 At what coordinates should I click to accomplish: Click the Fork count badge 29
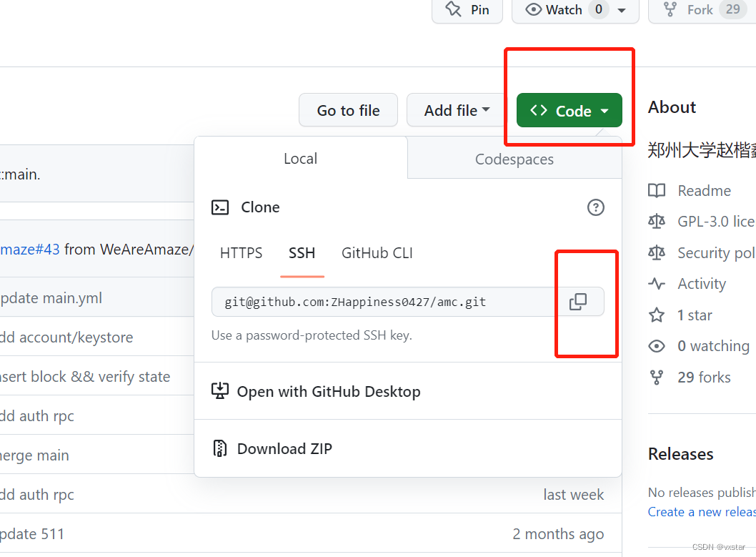(x=733, y=9)
